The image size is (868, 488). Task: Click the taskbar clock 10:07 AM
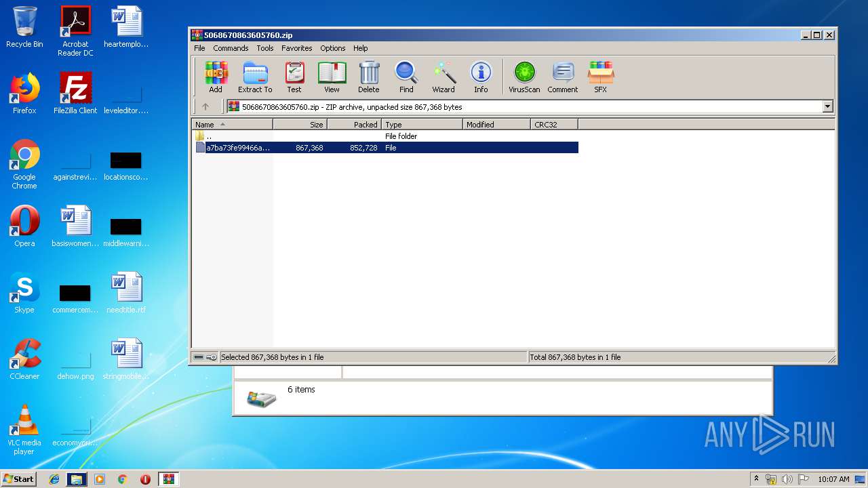pos(833,479)
